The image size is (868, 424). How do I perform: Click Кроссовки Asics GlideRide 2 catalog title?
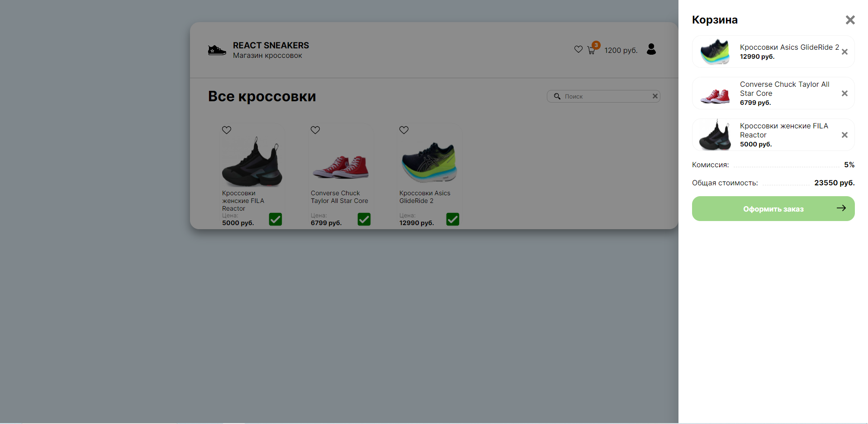pyautogui.click(x=425, y=197)
